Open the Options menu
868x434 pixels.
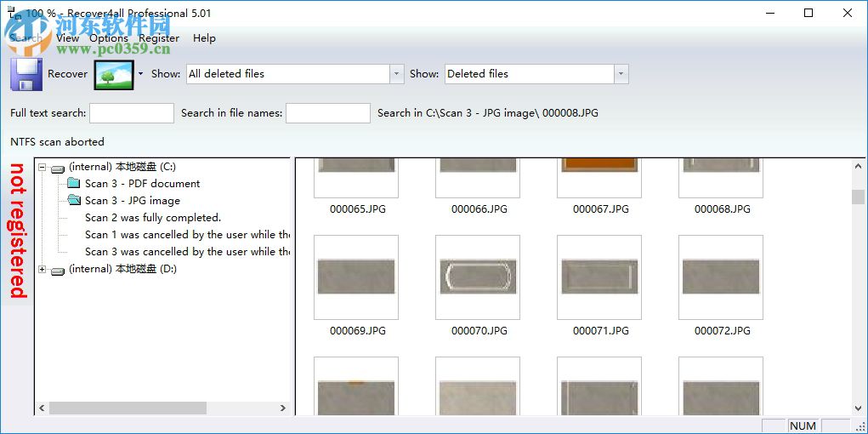109,38
